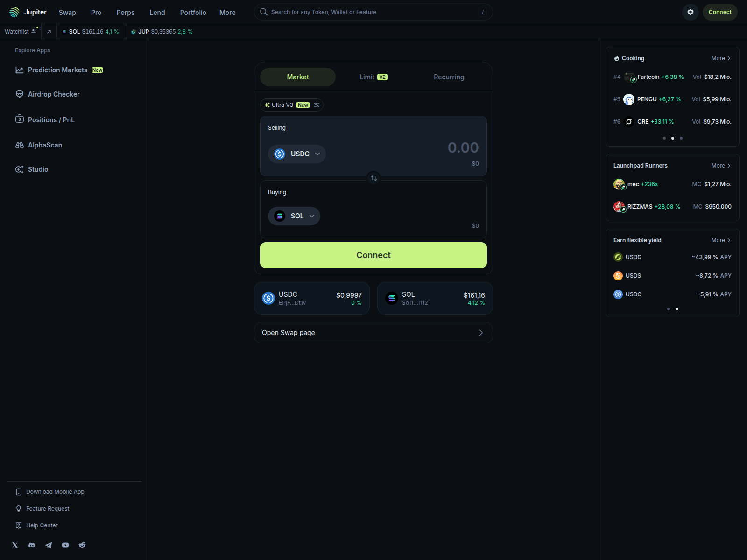Open the Reddit social link
The height and width of the screenshot is (560, 747).
pos(82,545)
